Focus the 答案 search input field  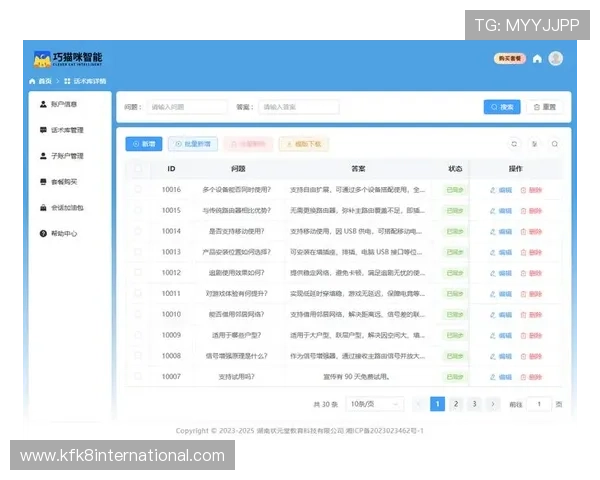[299, 107]
